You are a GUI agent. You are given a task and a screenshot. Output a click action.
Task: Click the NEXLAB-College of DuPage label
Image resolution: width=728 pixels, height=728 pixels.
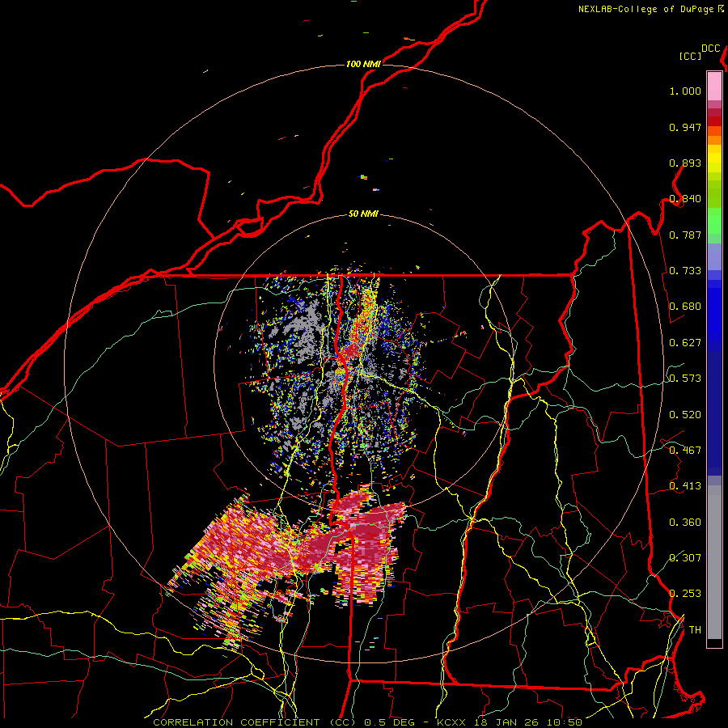tap(647, 9)
